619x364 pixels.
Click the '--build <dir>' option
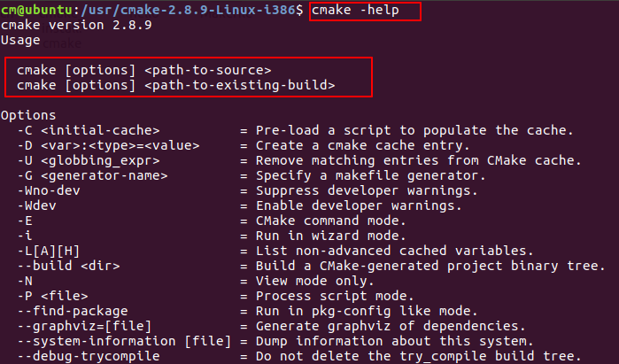click(69, 266)
